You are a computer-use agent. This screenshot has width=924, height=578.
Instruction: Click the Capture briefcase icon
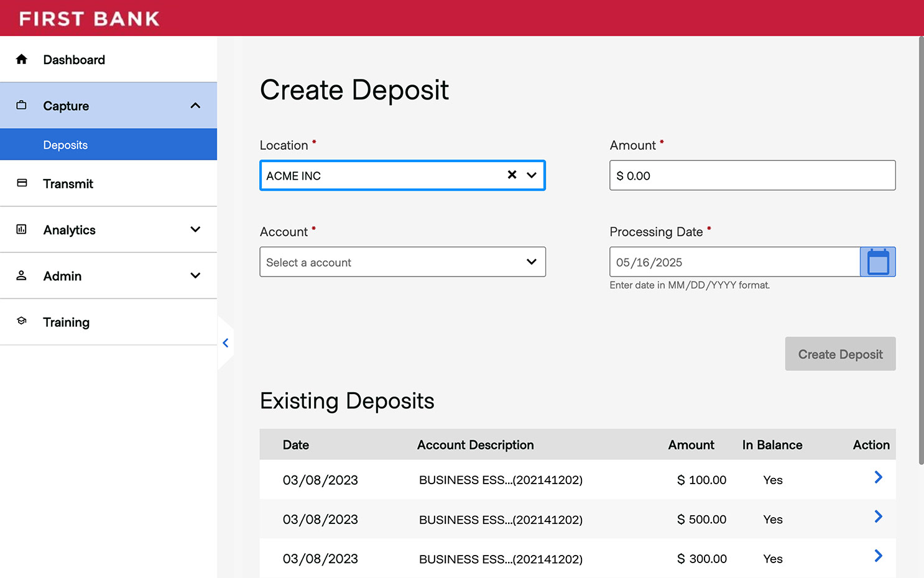(x=22, y=105)
